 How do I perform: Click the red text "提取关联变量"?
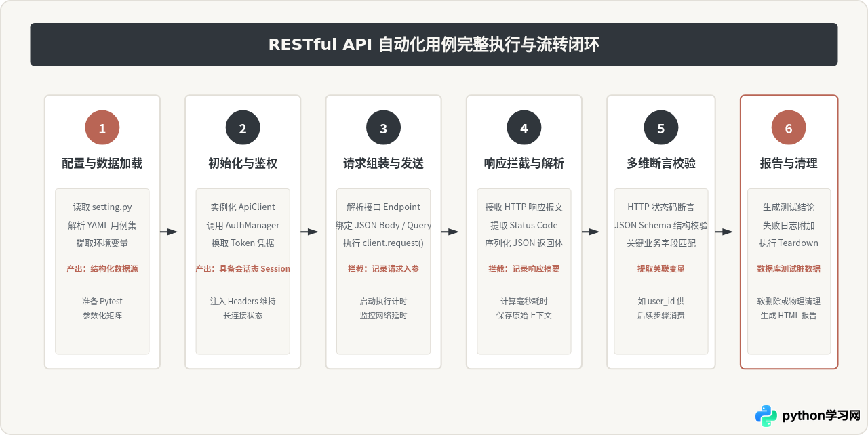(x=661, y=269)
